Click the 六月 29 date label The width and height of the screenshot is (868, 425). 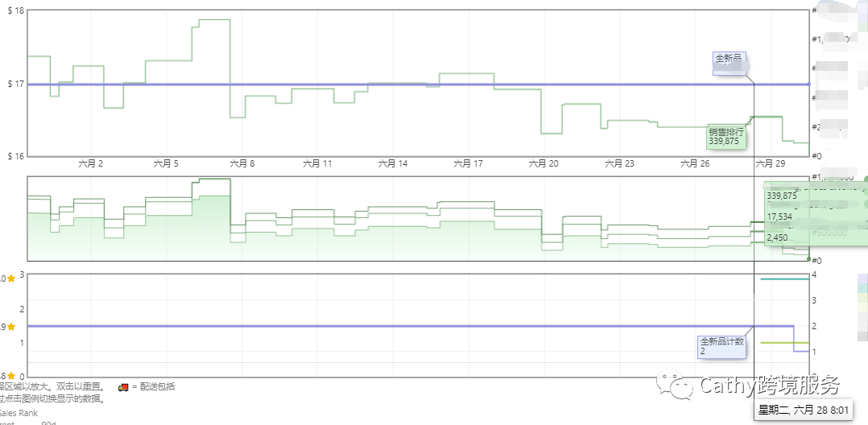[x=771, y=164]
